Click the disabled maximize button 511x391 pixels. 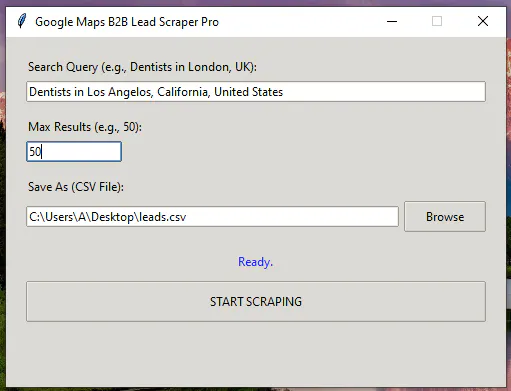point(437,22)
